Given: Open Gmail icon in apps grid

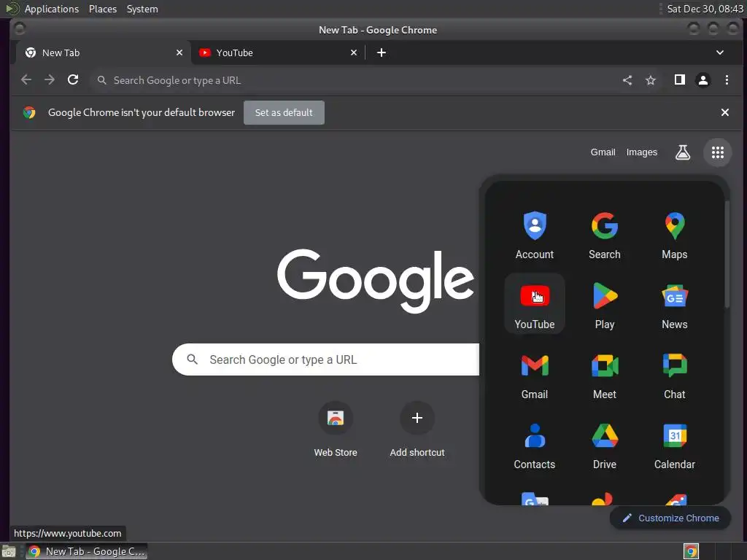Looking at the screenshot, I should pyautogui.click(x=535, y=375).
